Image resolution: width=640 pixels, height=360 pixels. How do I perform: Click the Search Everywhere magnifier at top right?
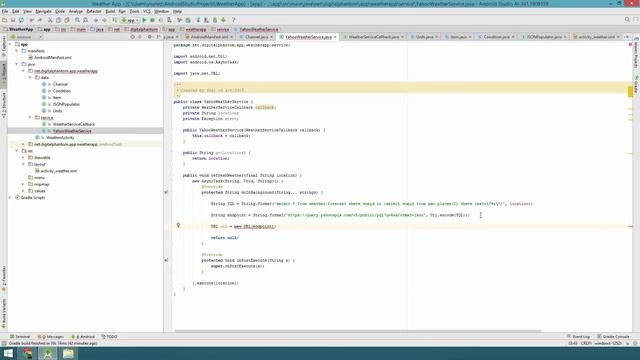[627, 20]
